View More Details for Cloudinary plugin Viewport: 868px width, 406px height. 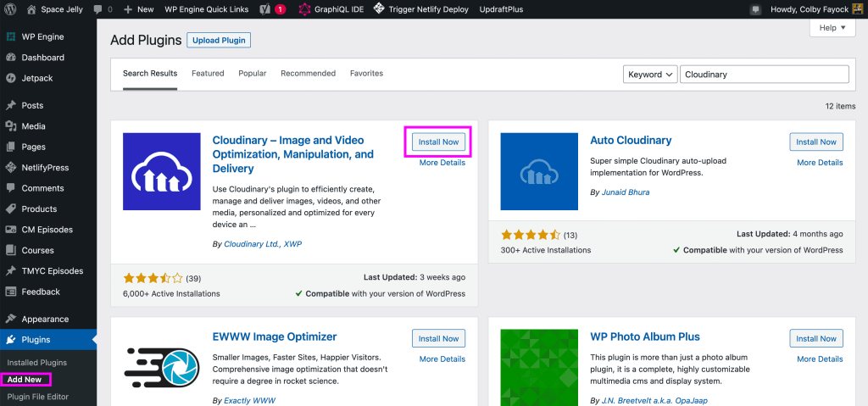tap(442, 163)
